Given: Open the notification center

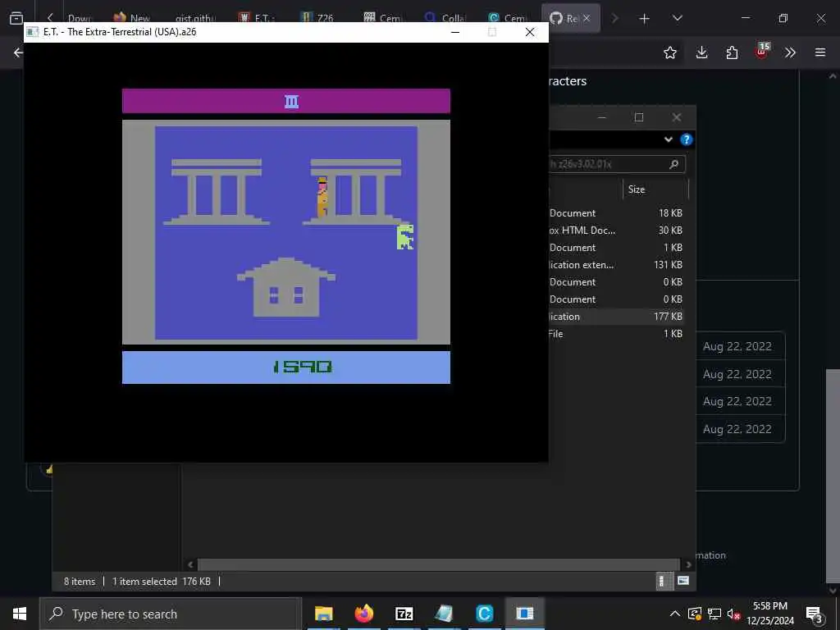Looking at the screenshot, I should 814,614.
